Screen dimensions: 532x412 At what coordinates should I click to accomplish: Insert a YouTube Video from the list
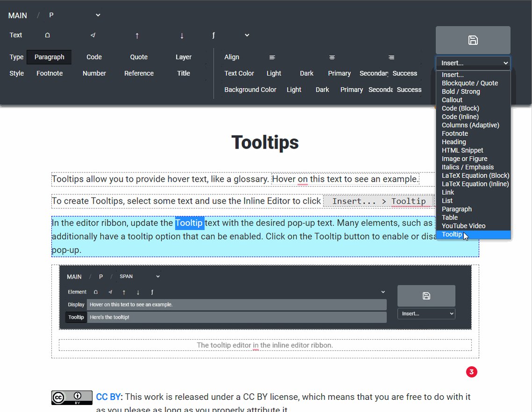pos(473,226)
